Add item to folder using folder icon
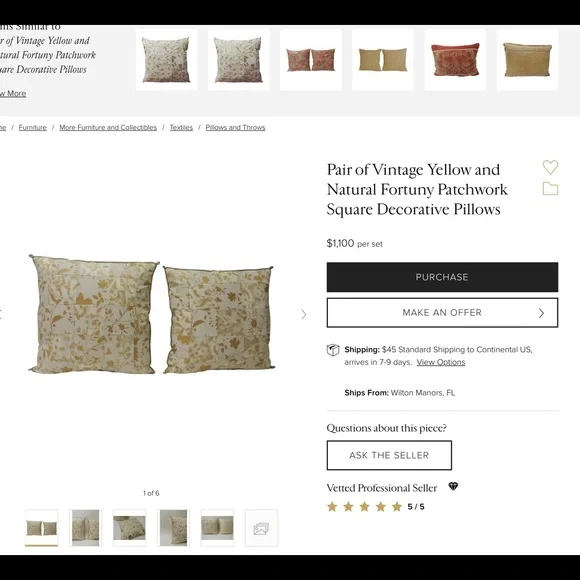This screenshot has width=580, height=580. pyautogui.click(x=550, y=189)
